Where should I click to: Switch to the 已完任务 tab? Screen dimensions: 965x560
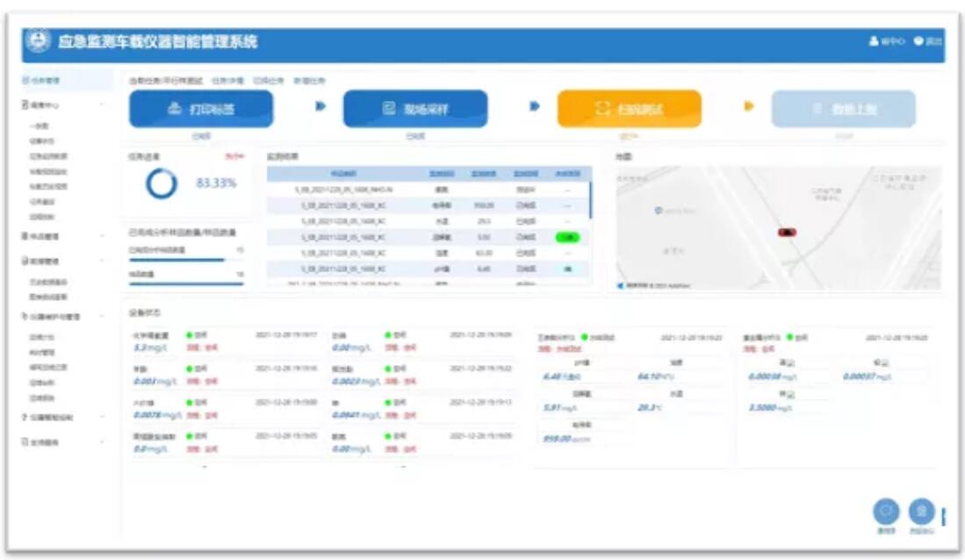click(x=269, y=81)
